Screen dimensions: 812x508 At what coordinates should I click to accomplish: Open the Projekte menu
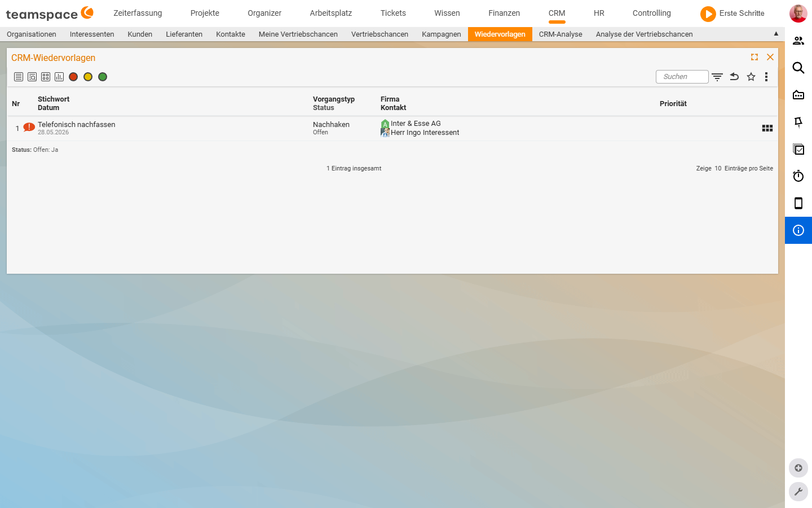pyautogui.click(x=205, y=13)
